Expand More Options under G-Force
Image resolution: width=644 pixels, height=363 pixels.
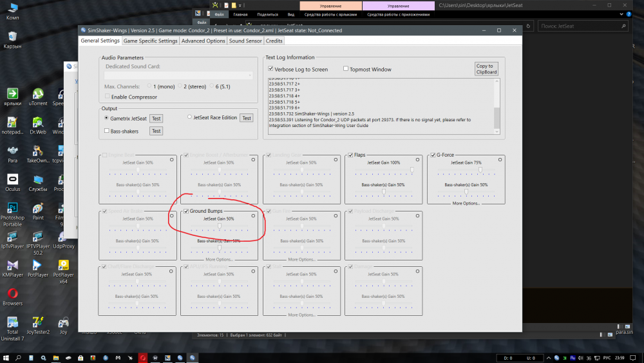click(466, 203)
